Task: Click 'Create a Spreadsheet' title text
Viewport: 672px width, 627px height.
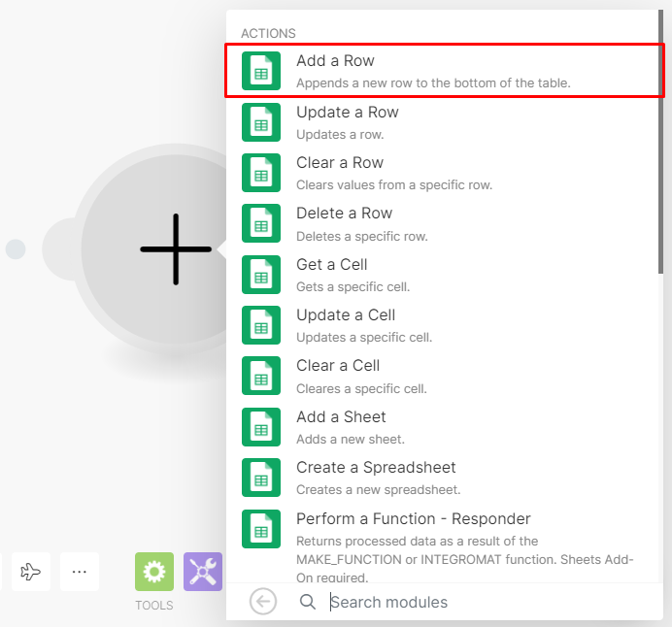Action: tap(376, 467)
